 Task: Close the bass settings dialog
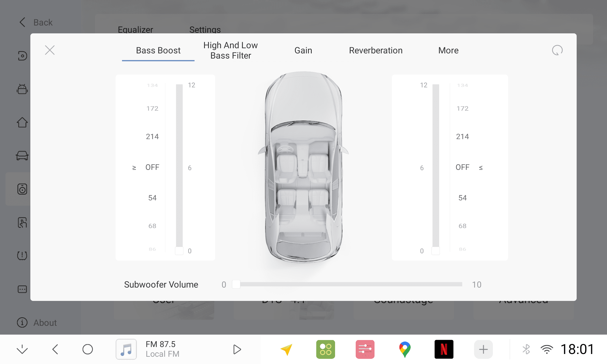point(50,50)
